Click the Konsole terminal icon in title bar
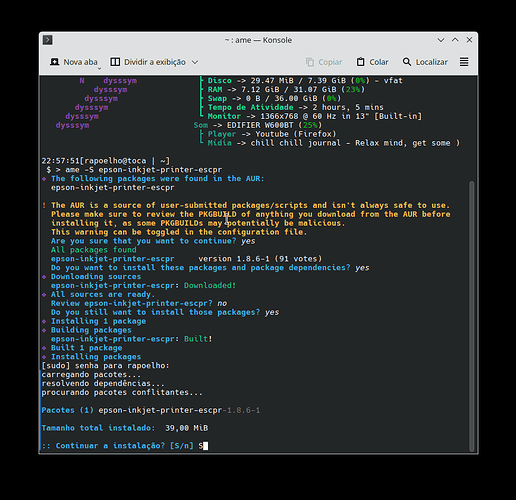 (x=48, y=40)
